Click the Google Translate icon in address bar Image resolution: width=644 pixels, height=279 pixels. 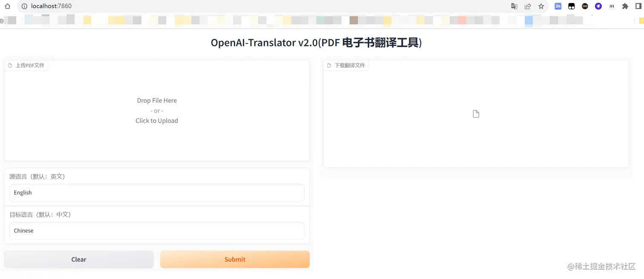514,6
